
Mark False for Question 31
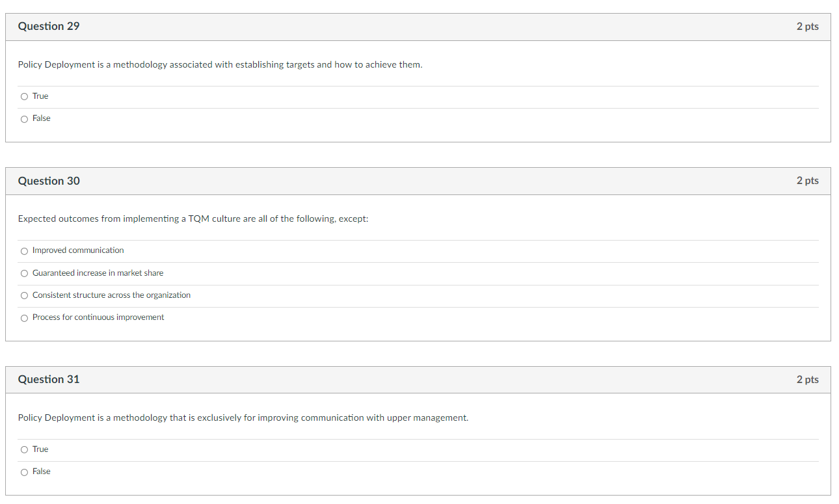[x=24, y=471]
